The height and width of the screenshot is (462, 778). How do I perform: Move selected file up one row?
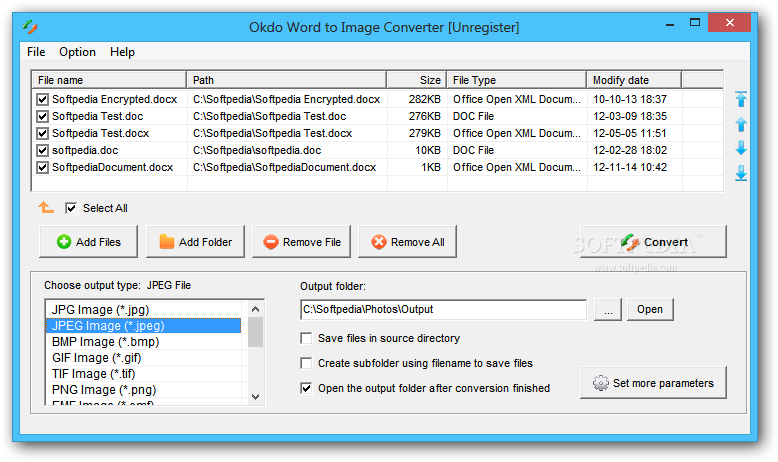pos(741,124)
